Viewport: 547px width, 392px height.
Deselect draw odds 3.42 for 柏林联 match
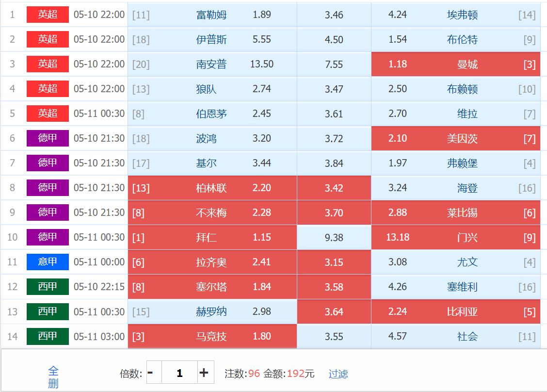334,188
